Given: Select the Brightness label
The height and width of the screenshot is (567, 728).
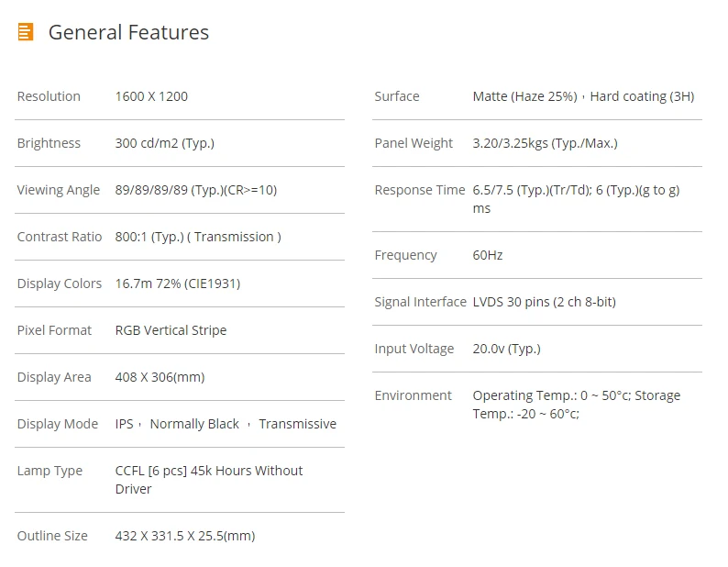Looking at the screenshot, I should point(49,143).
